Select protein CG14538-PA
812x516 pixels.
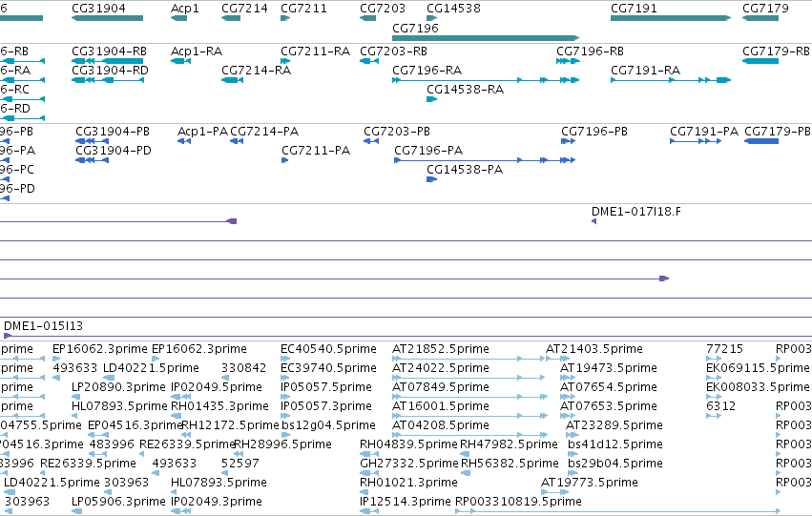coord(465,169)
